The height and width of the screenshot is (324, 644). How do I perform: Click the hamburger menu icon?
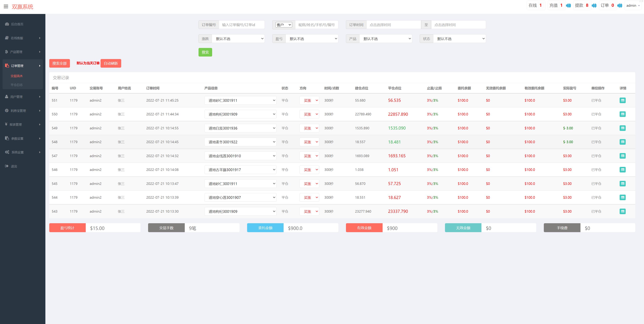(6, 7)
